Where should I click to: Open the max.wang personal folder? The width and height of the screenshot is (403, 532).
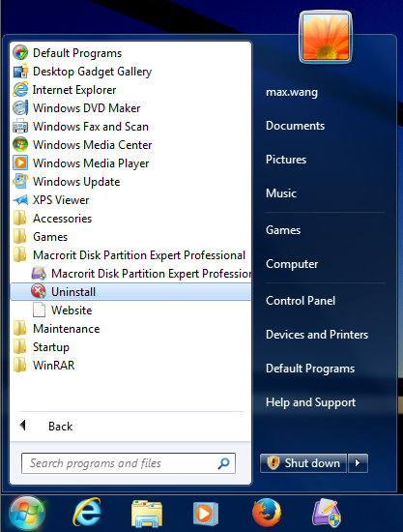point(292,92)
